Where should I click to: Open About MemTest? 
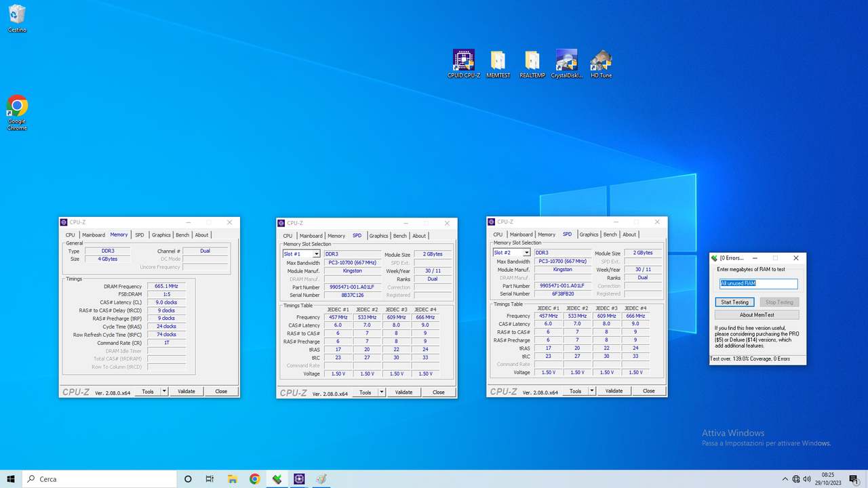tap(757, 314)
